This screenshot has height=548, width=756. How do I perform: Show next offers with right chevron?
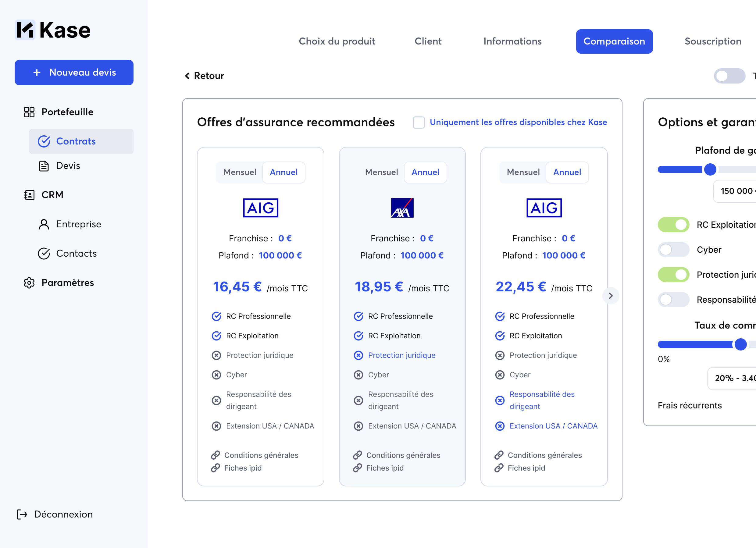tap(611, 296)
